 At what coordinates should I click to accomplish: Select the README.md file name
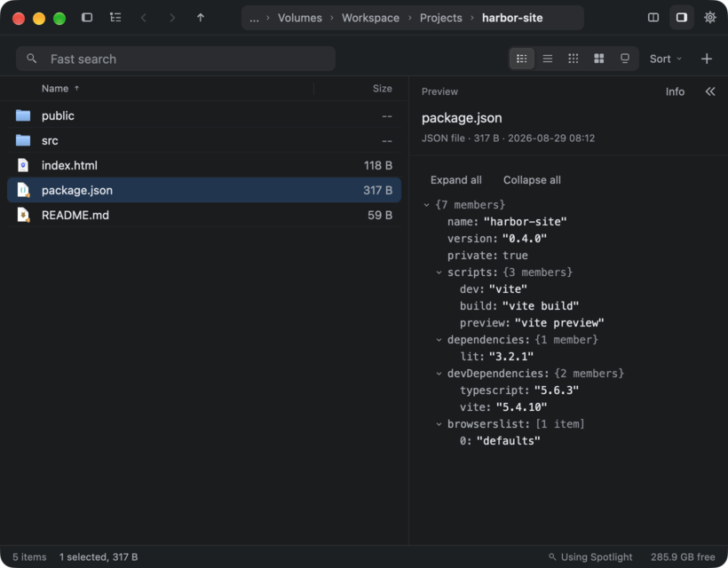point(75,216)
